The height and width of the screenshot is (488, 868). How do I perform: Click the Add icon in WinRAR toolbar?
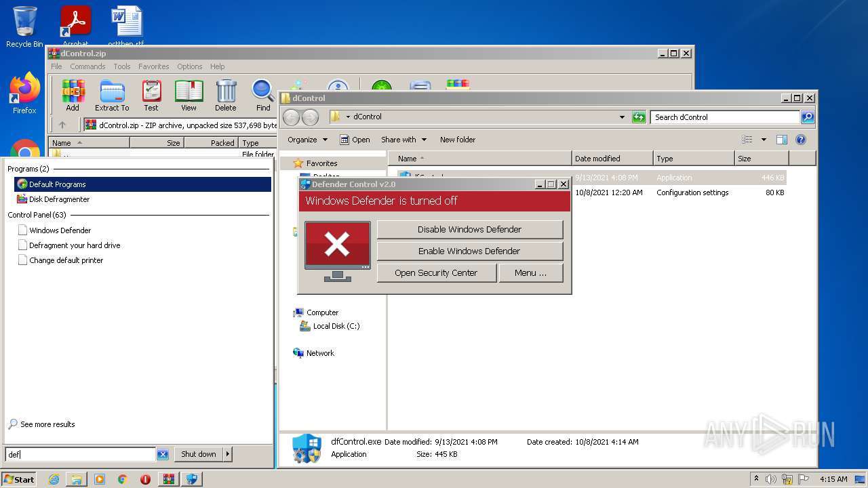pyautogui.click(x=73, y=95)
